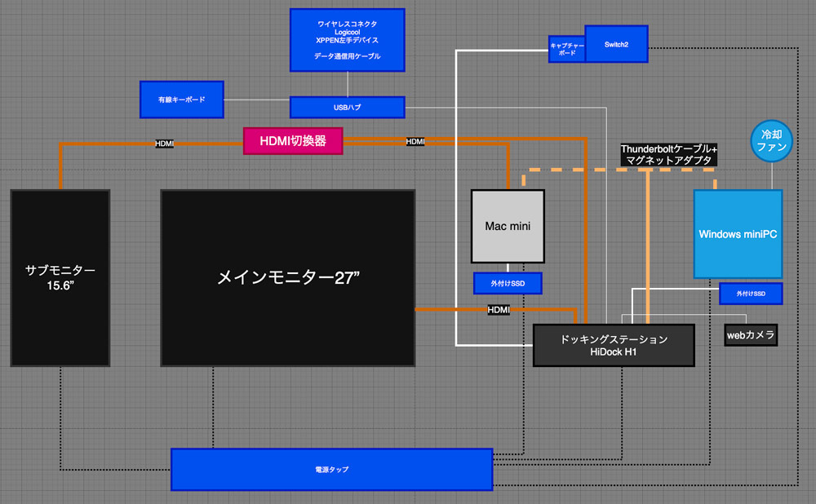This screenshot has height=504, width=816.
Task: Select the 外付けSSD near Windows miniPC
Action: [750, 294]
